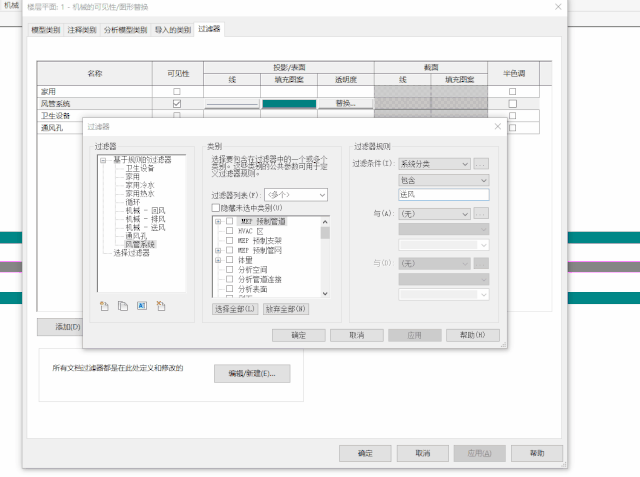The width and height of the screenshot is (640, 477).
Task: Click the Delete filter icon
Action: pyautogui.click(x=161, y=306)
